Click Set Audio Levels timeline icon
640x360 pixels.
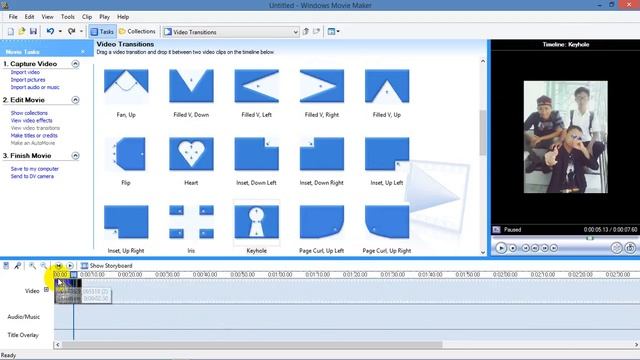(6, 266)
